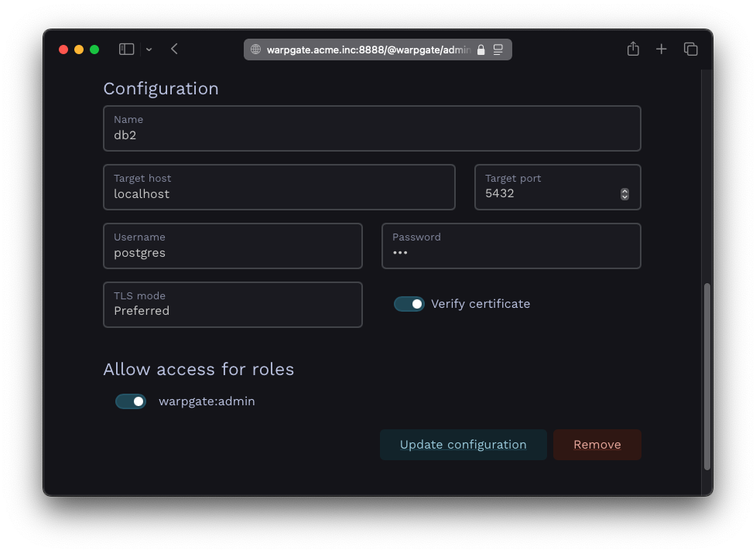Click the Allow access for roles heading
The image size is (756, 553).
pos(198,369)
